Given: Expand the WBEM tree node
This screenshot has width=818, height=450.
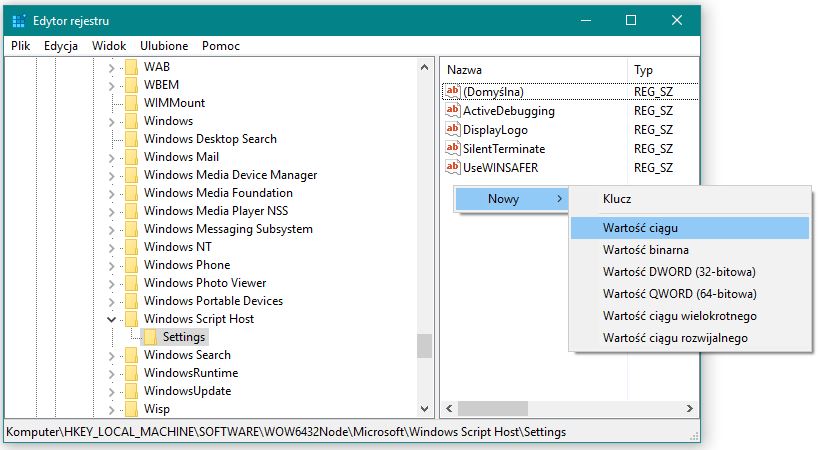Looking at the screenshot, I should 111,86.
